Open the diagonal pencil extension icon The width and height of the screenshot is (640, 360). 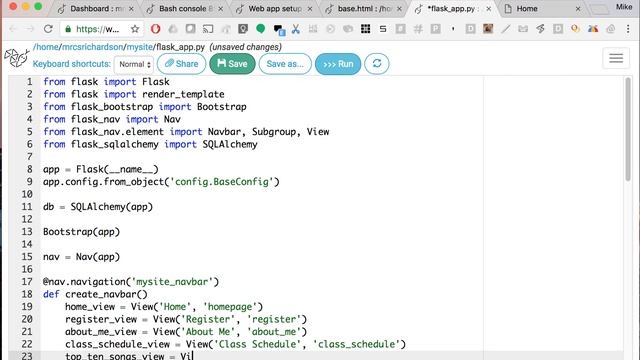click(506, 29)
